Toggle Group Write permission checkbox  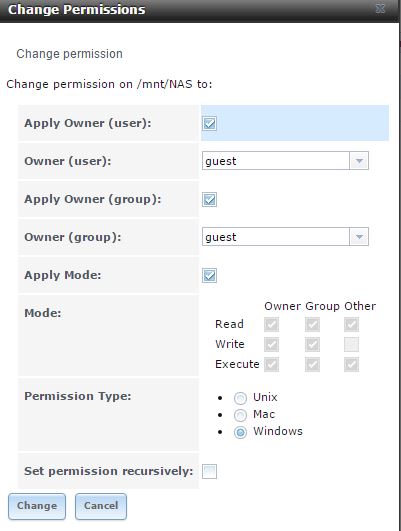tap(312, 344)
